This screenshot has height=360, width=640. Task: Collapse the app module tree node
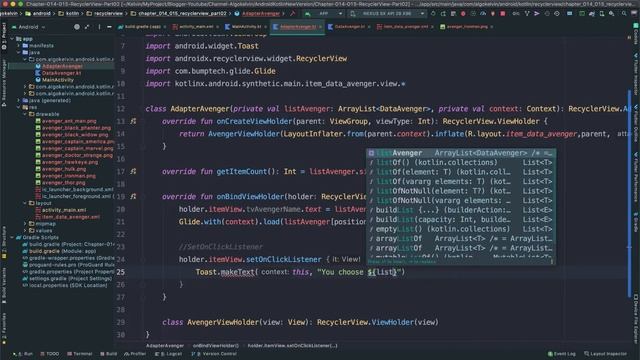[12, 39]
